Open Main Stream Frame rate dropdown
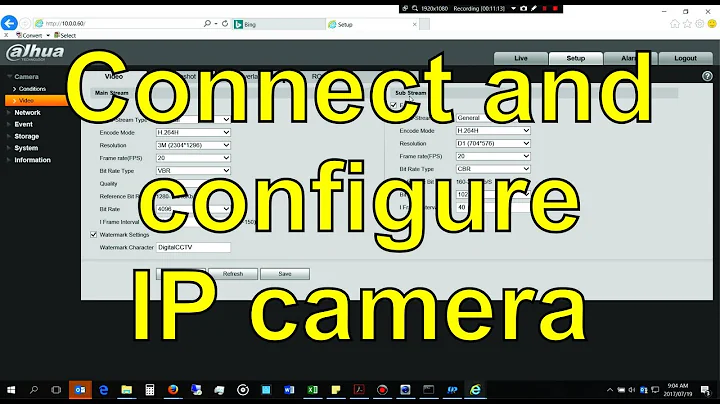The image size is (720, 404). [193, 158]
